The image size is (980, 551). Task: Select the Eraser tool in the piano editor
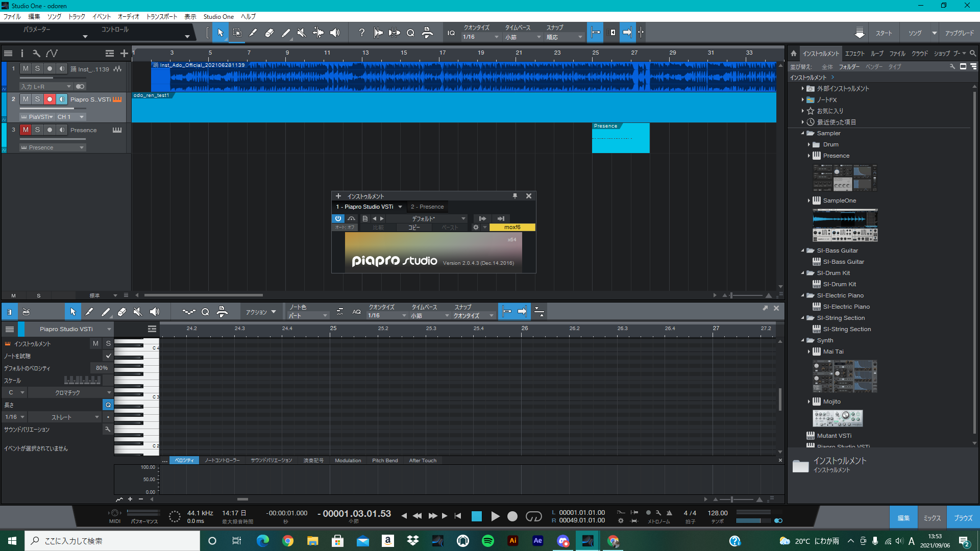click(x=122, y=312)
